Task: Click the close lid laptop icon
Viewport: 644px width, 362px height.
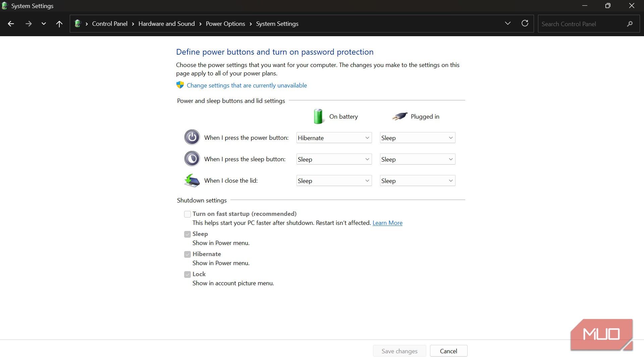Action: pos(192,180)
